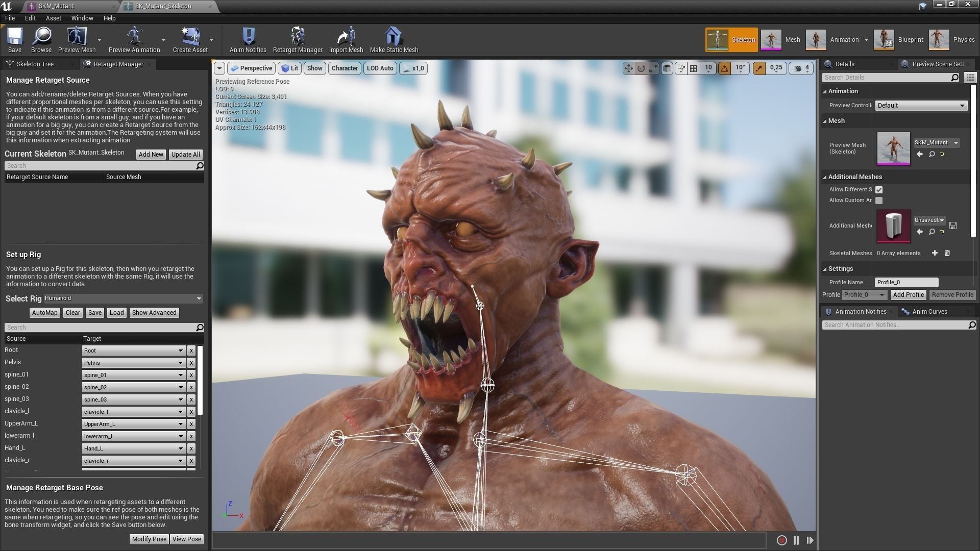The height and width of the screenshot is (551, 980).
Task: Save the unsaved additional meshes asset
Action: click(x=953, y=225)
